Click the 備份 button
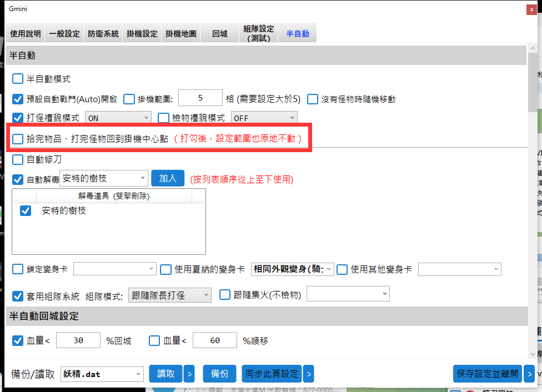The image size is (542, 392). (219, 374)
